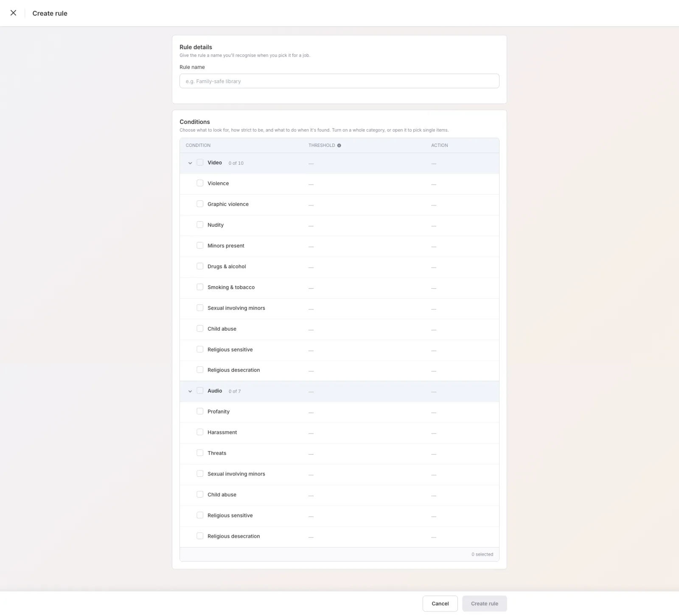
Task: Click the Cancel button
Action: tap(440, 604)
